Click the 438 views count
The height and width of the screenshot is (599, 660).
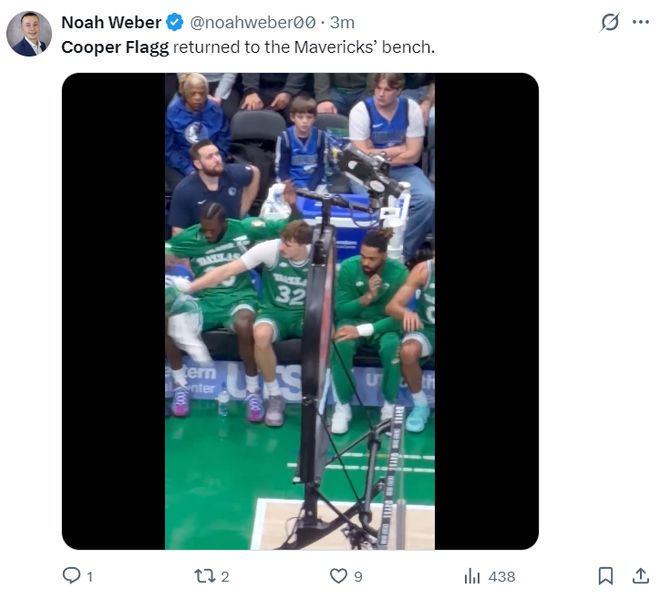pyautogui.click(x=501, y=576)
